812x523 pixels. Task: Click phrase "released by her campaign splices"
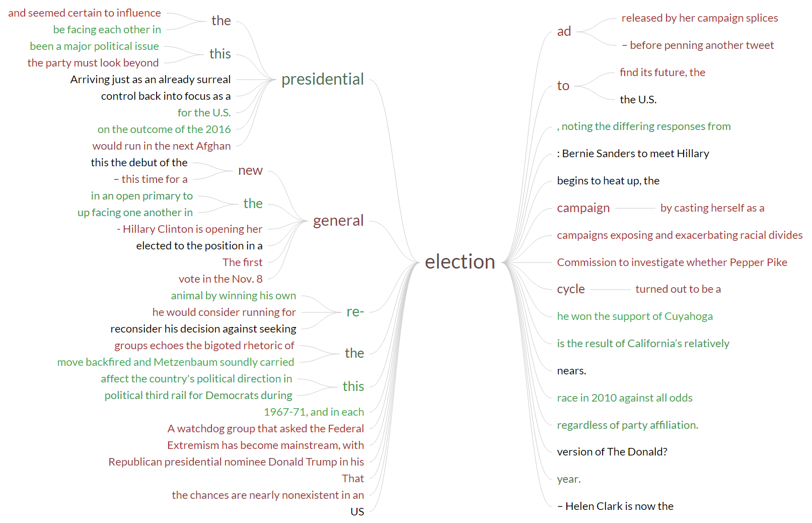coord(700,18)
